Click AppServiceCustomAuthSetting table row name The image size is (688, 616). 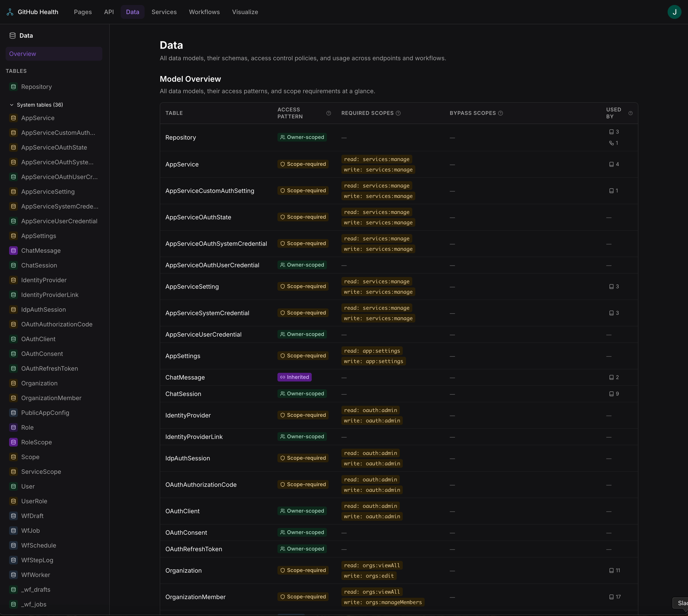click(210, 191)
